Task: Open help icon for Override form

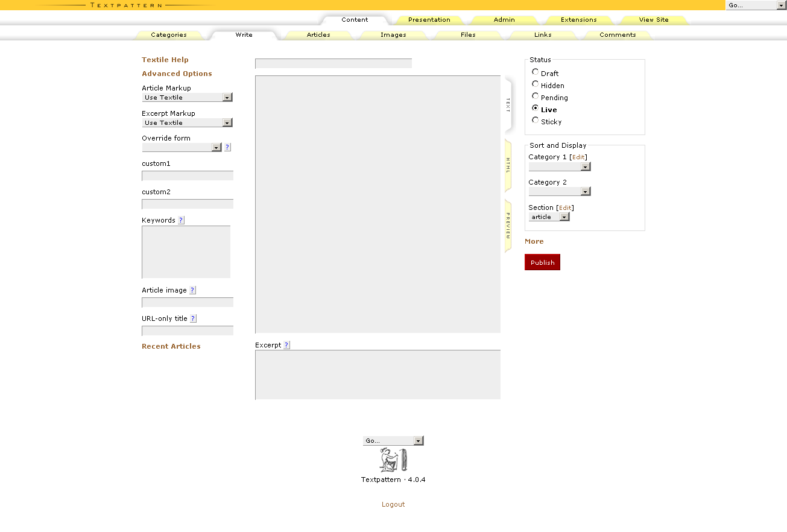Action: tap(227, 147)
